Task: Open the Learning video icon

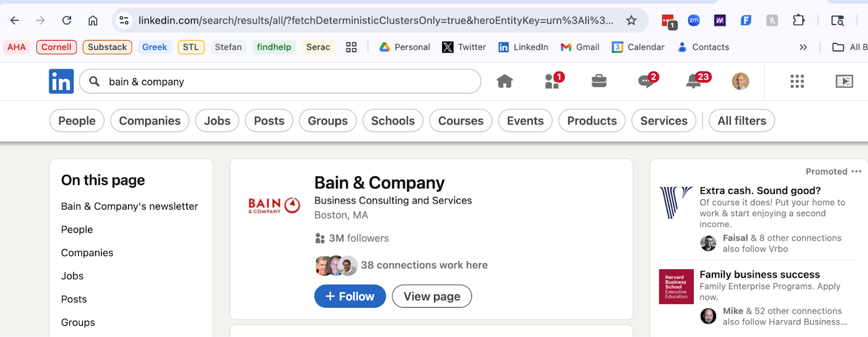Action: click(844, 81)
